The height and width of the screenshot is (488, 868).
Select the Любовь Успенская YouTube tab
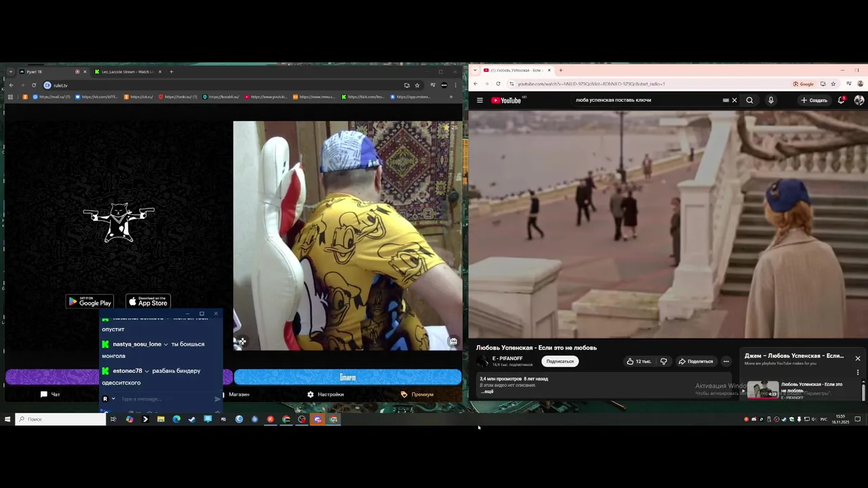click(517, 70)
